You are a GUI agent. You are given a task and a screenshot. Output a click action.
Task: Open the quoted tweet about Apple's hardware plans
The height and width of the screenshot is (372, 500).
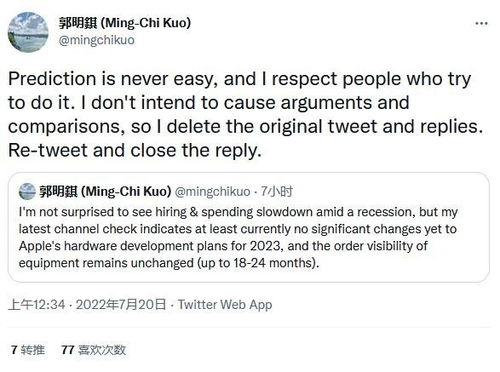tap(248, 227)
